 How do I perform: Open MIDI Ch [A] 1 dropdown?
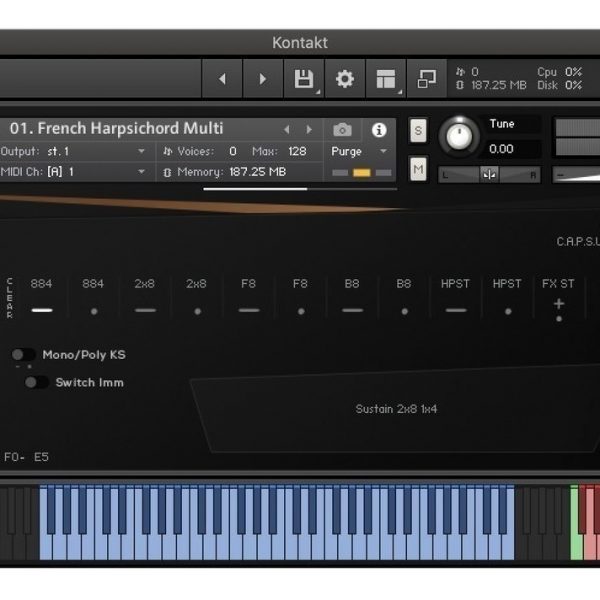coord(77,172)
